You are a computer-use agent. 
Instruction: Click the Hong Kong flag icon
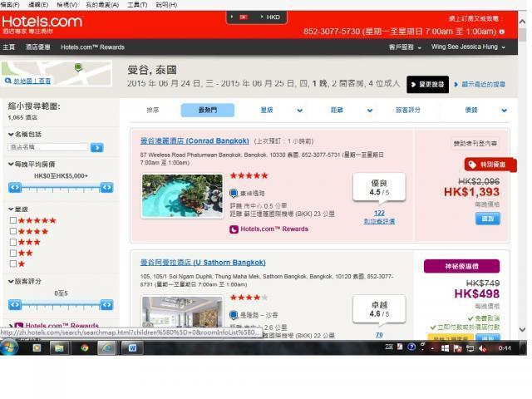(244, 17)
